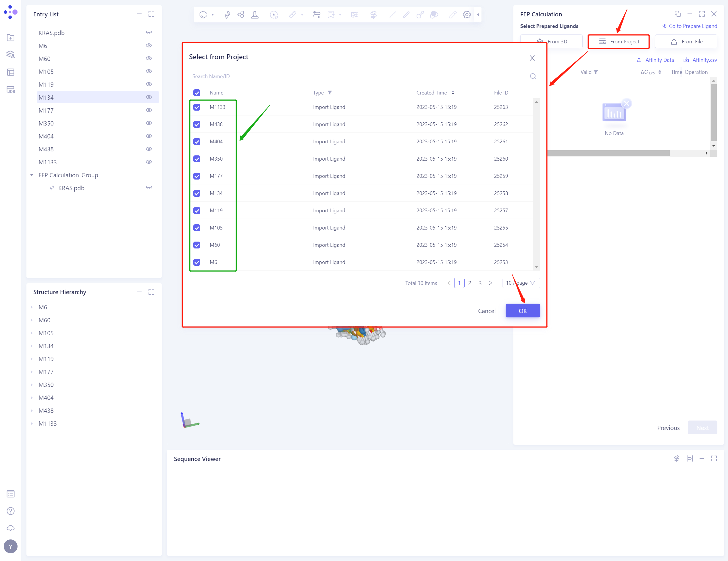Click the FEP panel horizontal scrollbar

609,153
